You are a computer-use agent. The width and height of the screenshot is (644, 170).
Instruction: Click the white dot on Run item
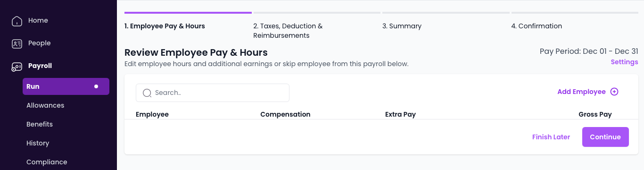click(x=96, y=86)
